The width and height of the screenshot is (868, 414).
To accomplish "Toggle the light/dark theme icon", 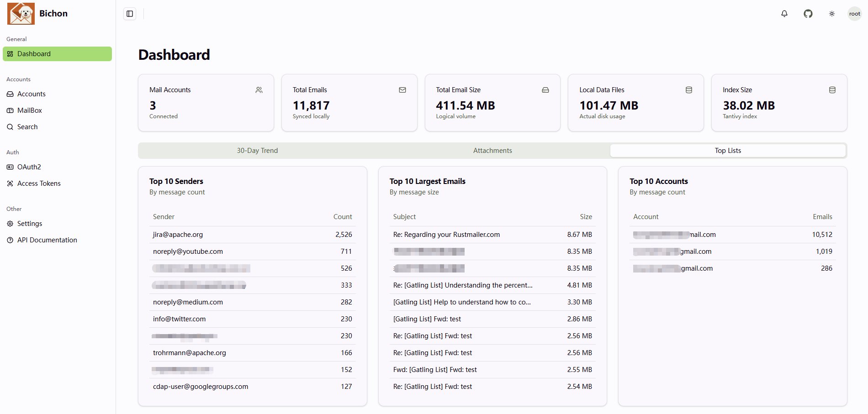I will [831, 14].
